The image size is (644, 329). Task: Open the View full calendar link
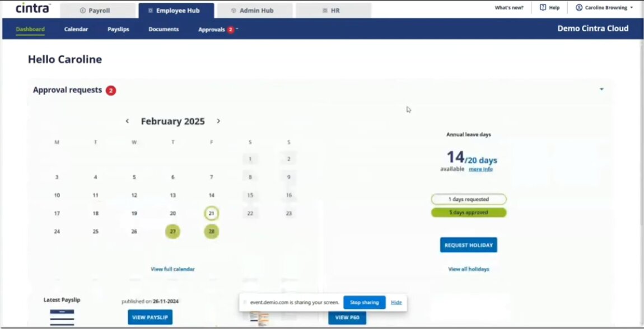[x=172, y=269]
